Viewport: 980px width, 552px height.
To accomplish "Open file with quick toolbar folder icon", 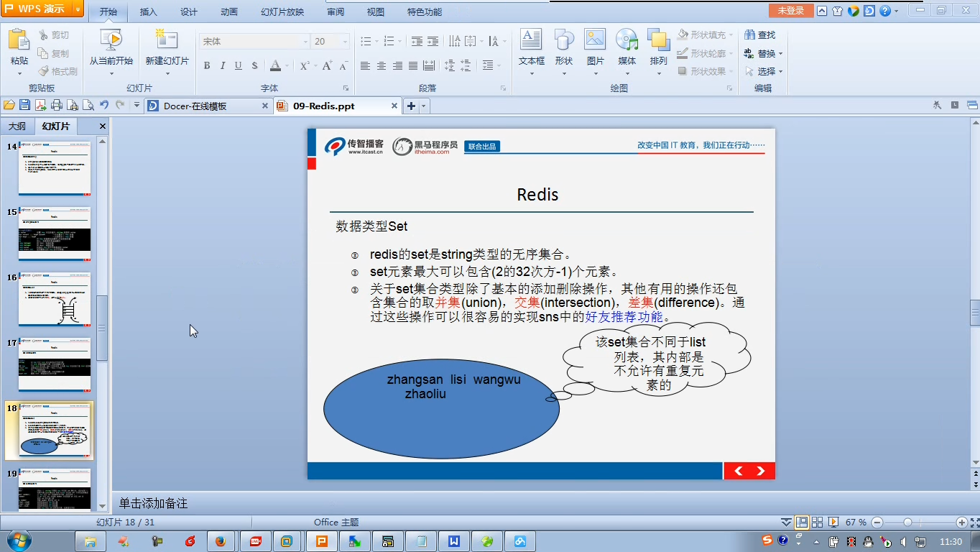I will (x=10, y=105).
